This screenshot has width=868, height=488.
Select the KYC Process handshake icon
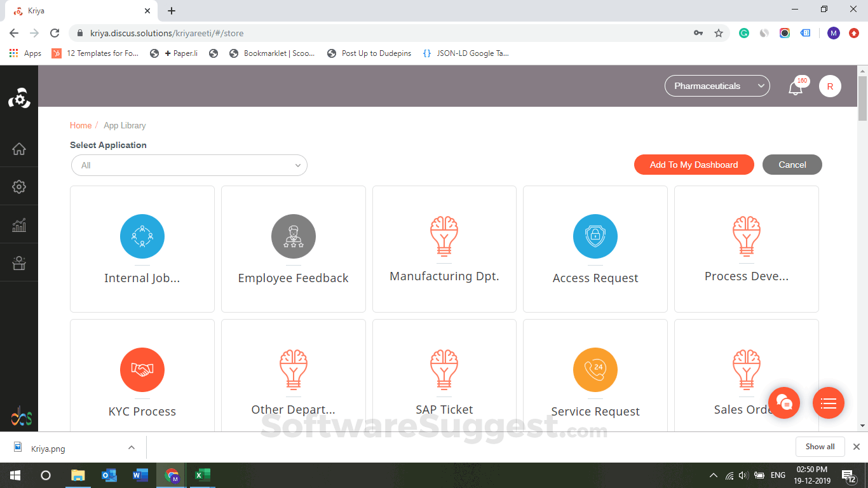click(142, 370)
